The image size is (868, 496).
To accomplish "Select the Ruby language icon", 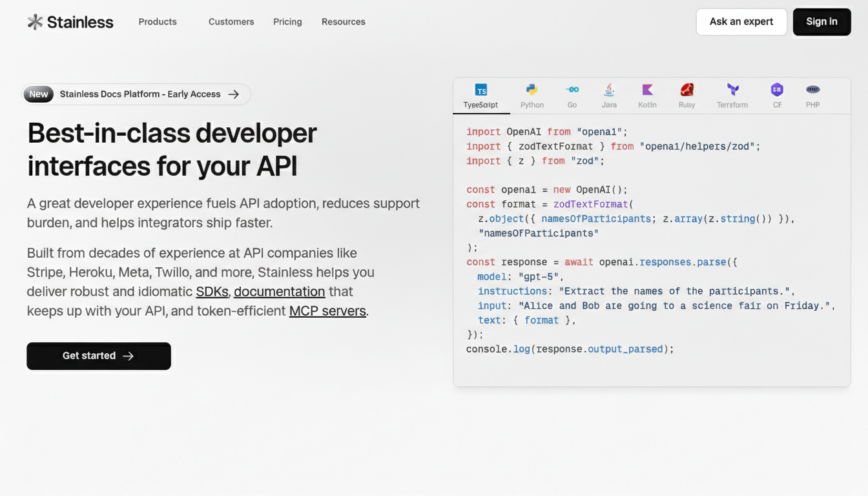I will 687,90.
